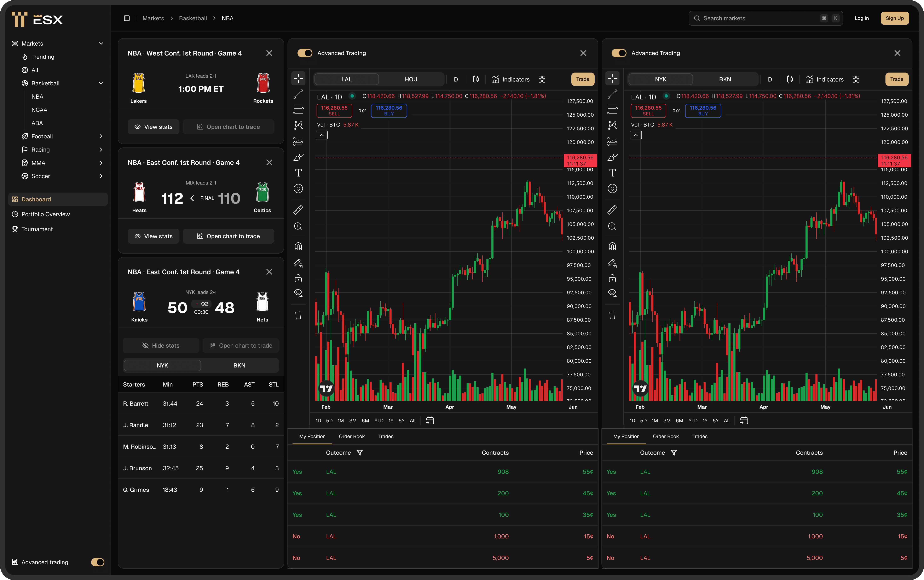Lock drawings in LAL/HOU chart toolbar

click(298, 278)
